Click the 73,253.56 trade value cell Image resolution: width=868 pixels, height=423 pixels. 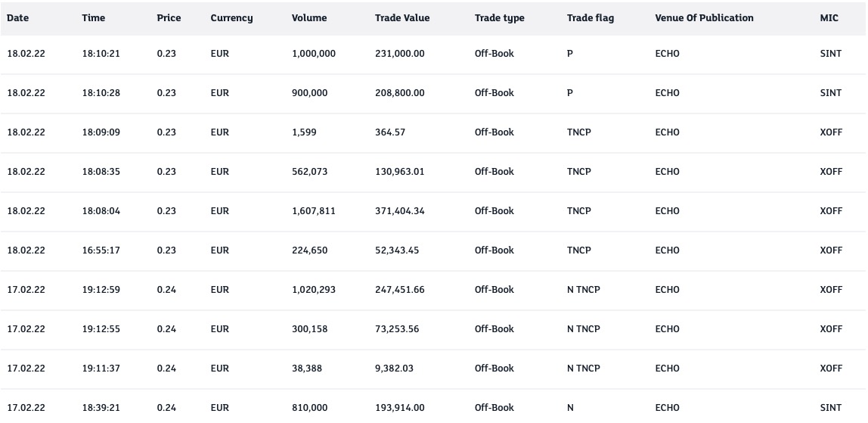click(x=397, y=329)
